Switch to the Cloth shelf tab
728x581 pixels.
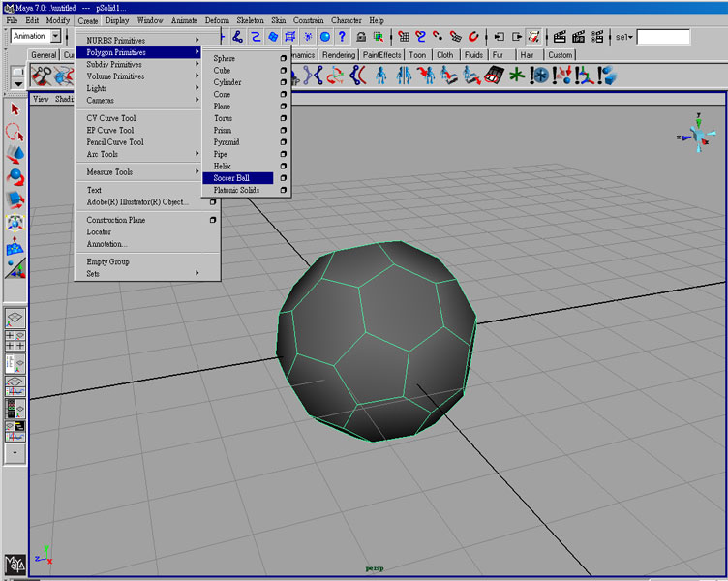[x=444, y=55]
